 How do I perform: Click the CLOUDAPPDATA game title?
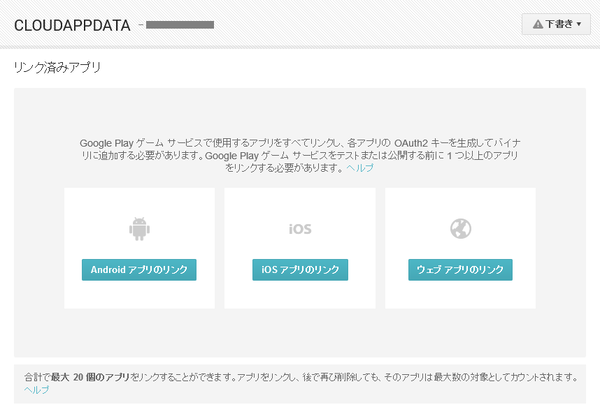72,24
